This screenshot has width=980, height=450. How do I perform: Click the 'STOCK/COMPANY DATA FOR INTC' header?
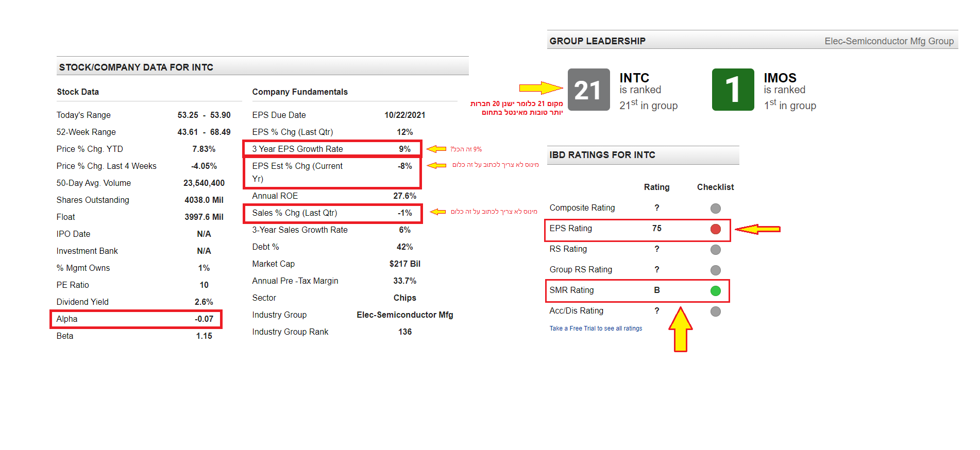[x=136, y=67]
